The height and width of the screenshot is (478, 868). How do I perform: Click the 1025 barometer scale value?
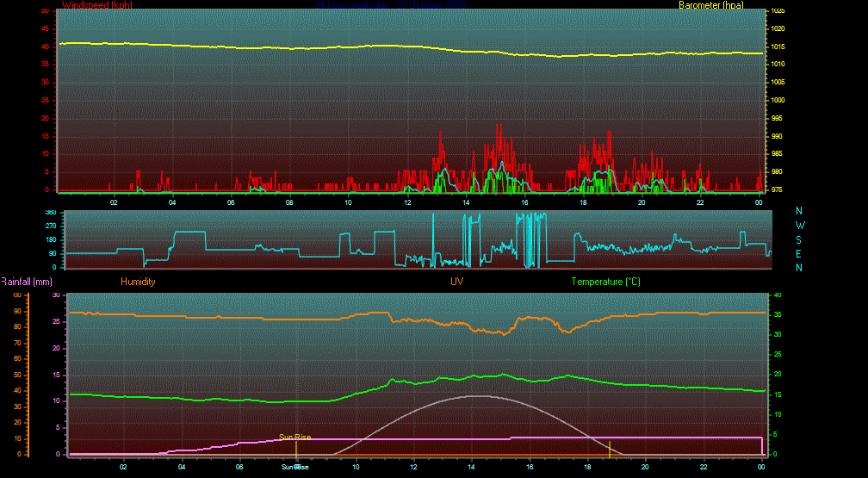778,11
